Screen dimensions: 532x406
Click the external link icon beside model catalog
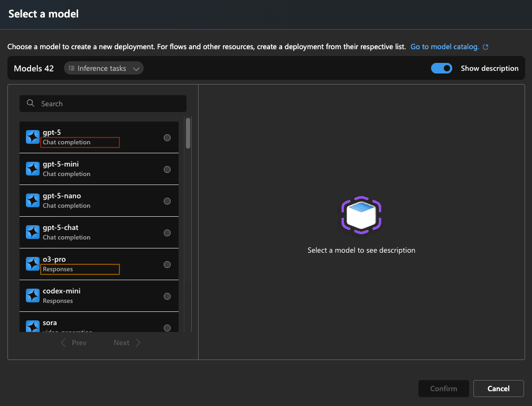pos(486,47)
